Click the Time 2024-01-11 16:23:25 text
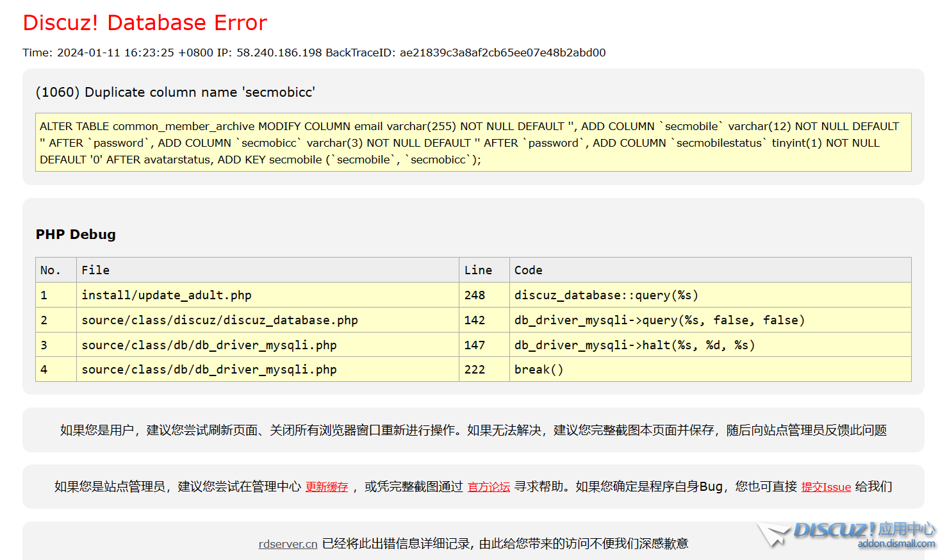The image size is (947, 560). [x=118, y=53]
